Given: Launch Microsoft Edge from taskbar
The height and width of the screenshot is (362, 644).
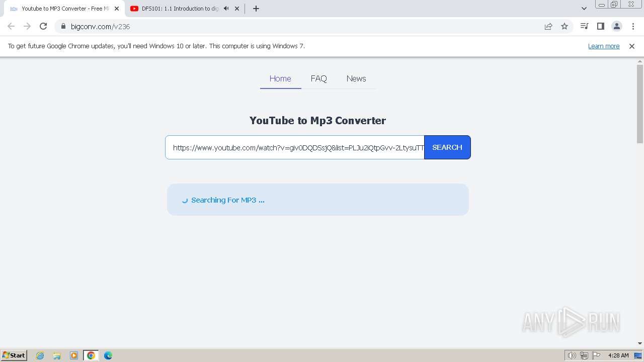Looking at the screenshot, I should (x=108, y=355).
